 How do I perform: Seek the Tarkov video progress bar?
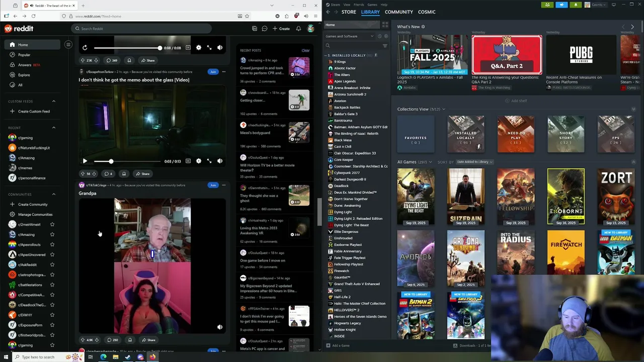click(126, 161)
